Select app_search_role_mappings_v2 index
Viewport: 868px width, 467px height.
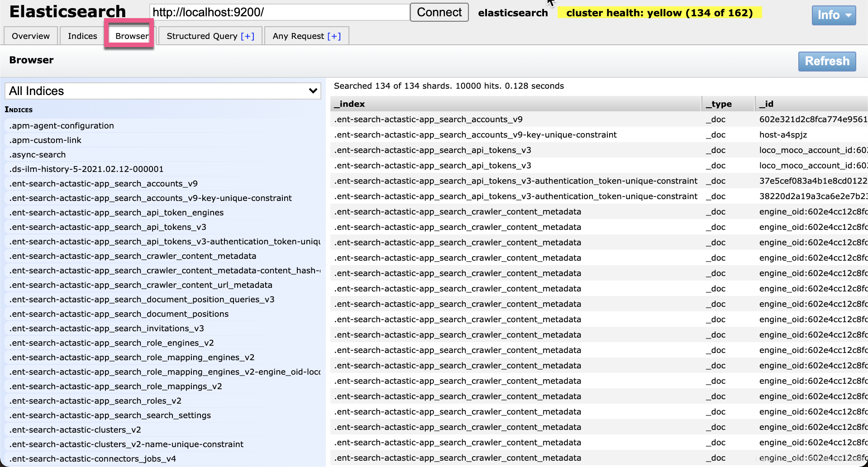tap(163, 386)
